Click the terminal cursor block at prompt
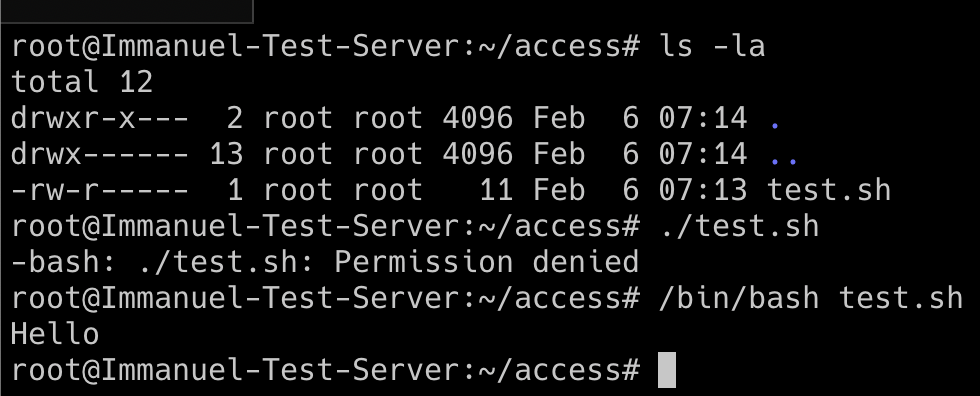Image resolution: width=980 pixels, height=396 pixels. (668, 370)
